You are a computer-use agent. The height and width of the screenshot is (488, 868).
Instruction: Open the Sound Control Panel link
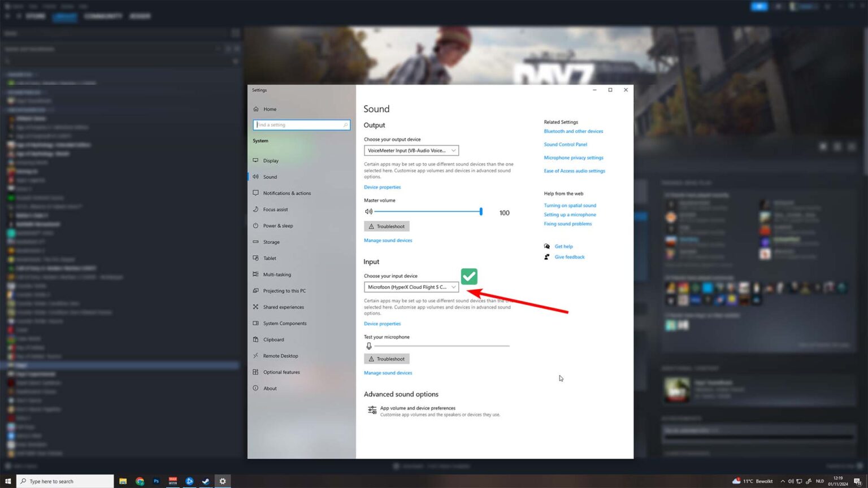(x=565, y=145)
